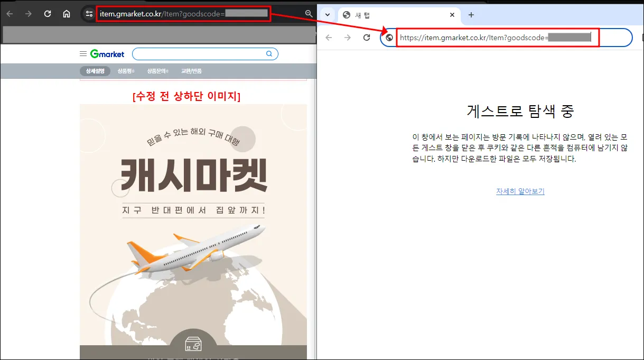Open the 자세히 알아보기 link
The image size is (644, 360).
[520, 191]
